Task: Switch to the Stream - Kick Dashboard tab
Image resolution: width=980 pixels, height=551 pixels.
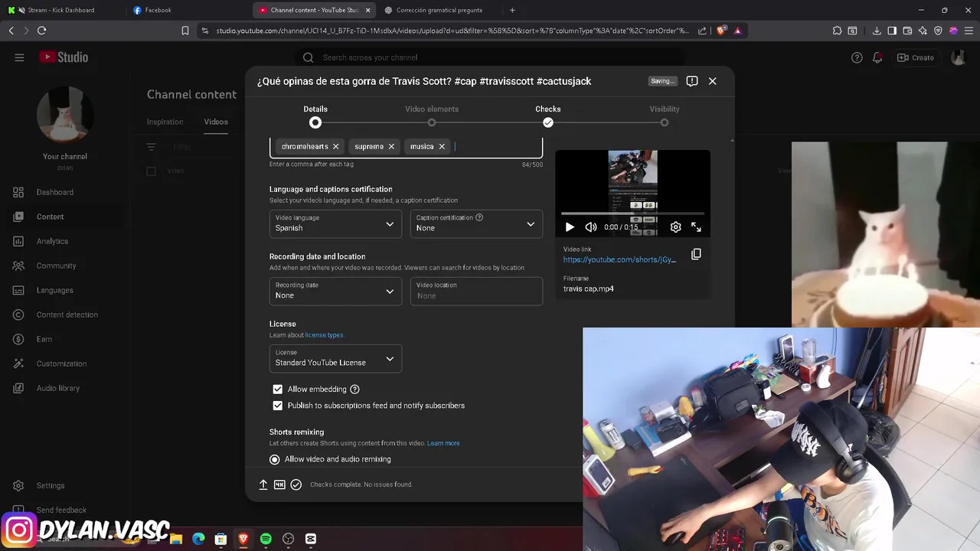Action: pos(63,10)
